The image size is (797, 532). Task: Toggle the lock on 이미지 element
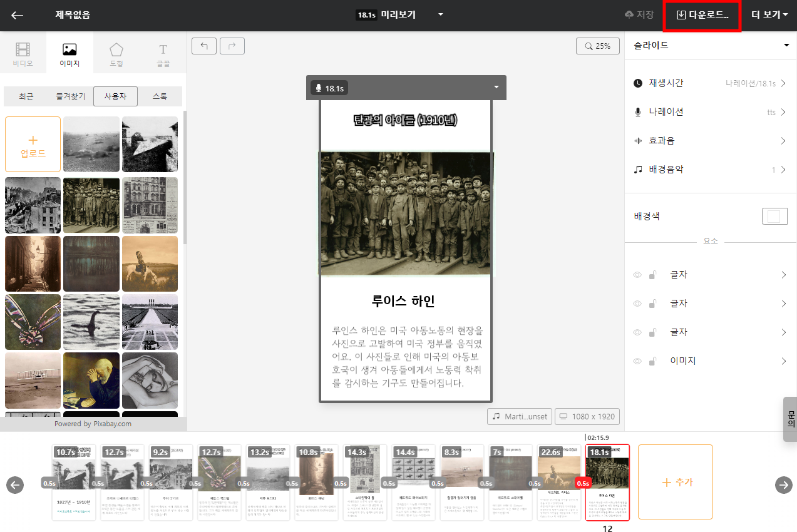[653, 361]
